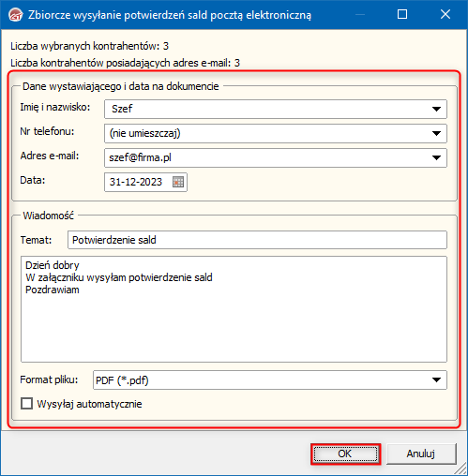Click the szef@firma.pl e-mail combo box
The image size is (468, 476).
coord(276,157)
